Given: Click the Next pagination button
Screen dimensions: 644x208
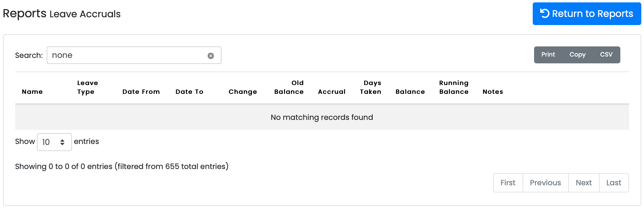Looking at the screenshot, I should coord(583,183).
